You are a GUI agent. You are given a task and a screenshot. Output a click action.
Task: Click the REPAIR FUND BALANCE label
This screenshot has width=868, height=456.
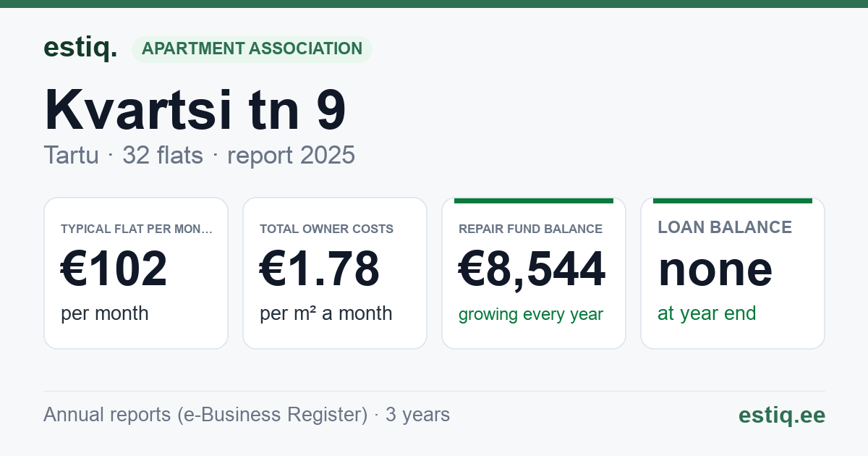point(531,229)
